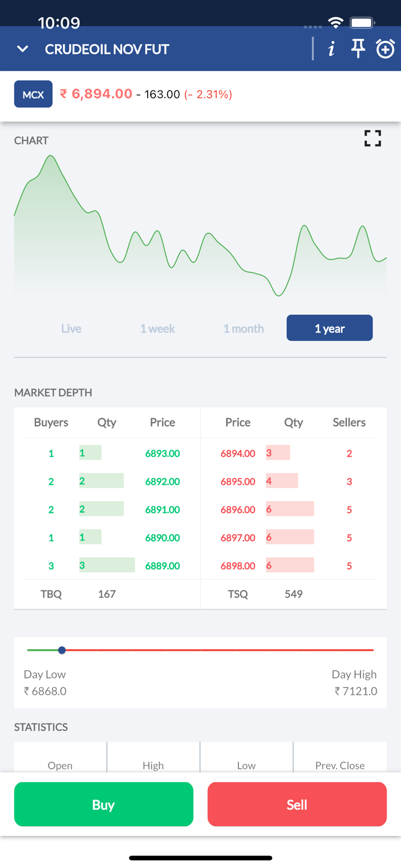Screen dimensions: 401x868
Task: Expand chart to fullscreen
Action: tap(373, 138)
